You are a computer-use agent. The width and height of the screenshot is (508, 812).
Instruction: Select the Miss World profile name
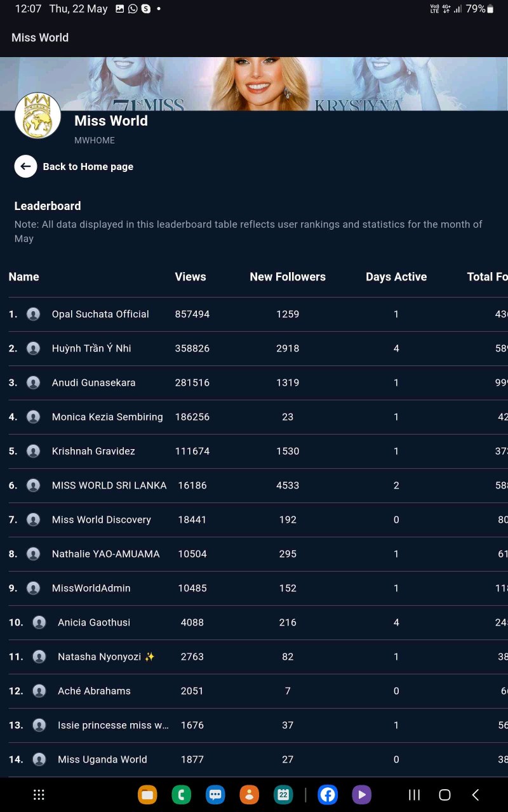pos(111,121)
